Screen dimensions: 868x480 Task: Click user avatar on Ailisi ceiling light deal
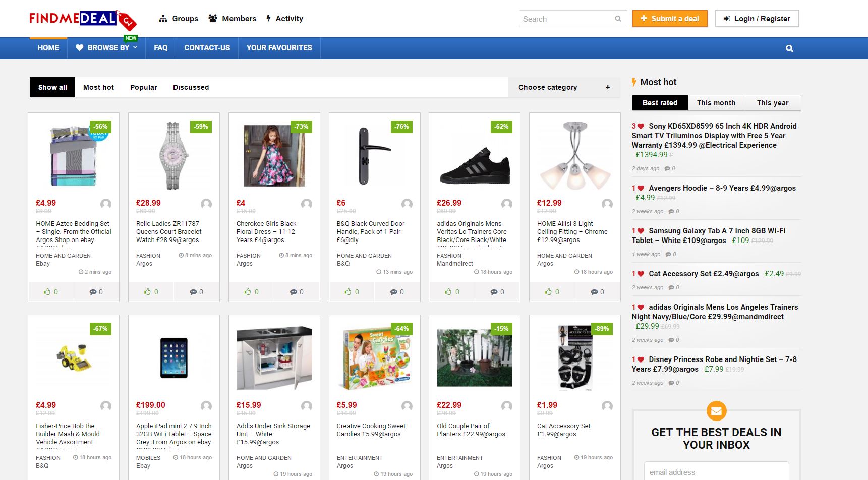click(x=607, y=204)
